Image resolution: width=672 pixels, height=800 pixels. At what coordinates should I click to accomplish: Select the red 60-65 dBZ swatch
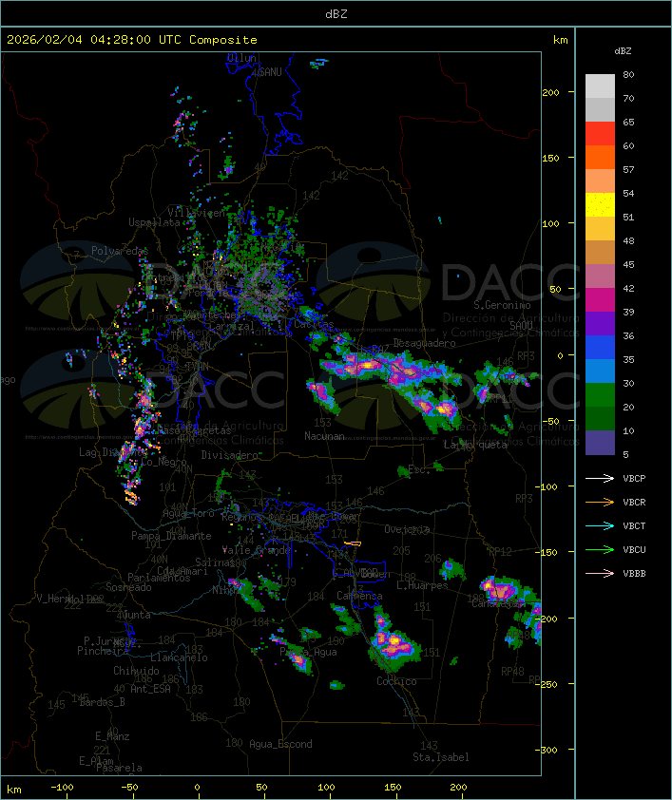coord(600,134)
